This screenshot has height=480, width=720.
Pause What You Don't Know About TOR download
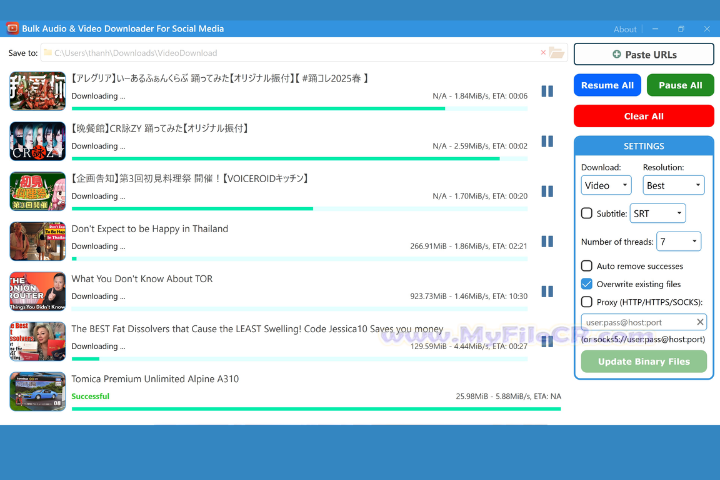tap(547, 291)
